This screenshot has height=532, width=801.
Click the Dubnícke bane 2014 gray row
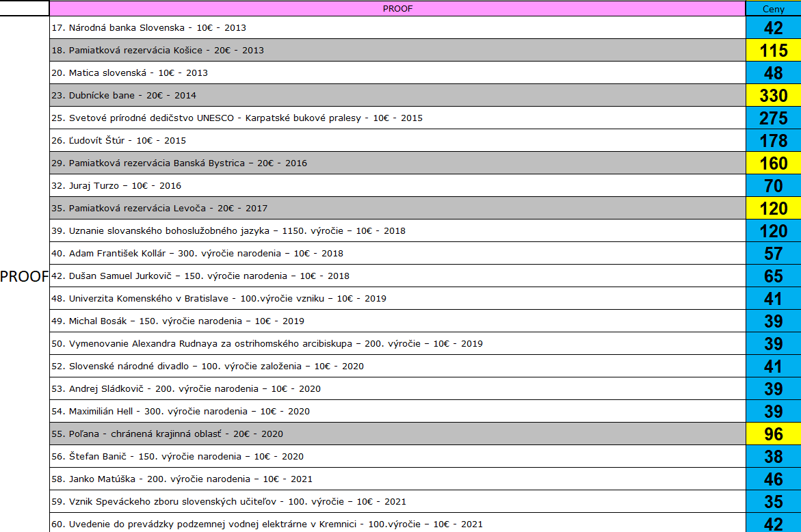tap(274, 95)
